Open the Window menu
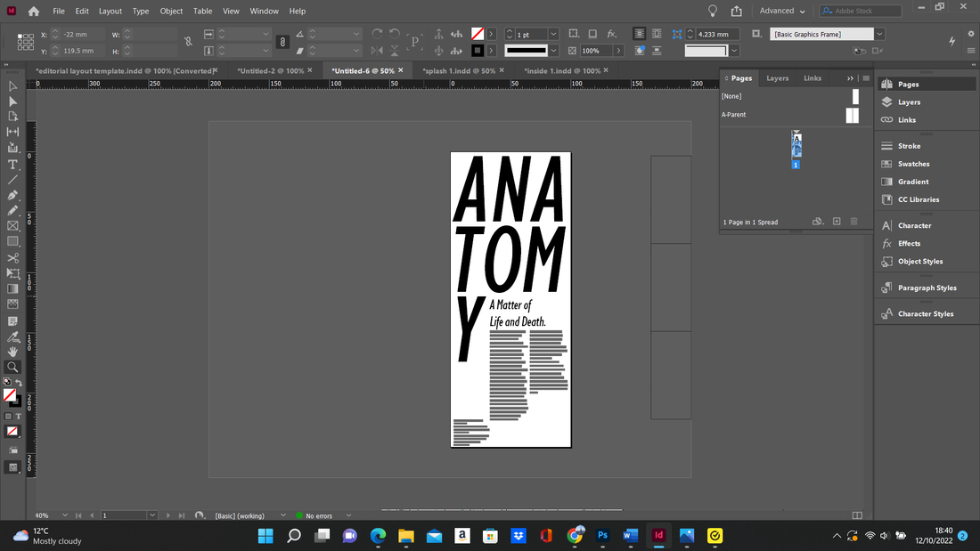The width and height of the screenshot is (980, 551). pyautogui.click(x=265, y=12)
